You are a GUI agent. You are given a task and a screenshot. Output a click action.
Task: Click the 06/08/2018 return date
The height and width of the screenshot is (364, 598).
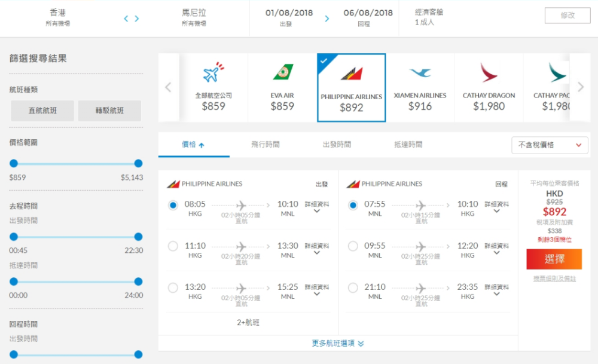click(368, 17)
